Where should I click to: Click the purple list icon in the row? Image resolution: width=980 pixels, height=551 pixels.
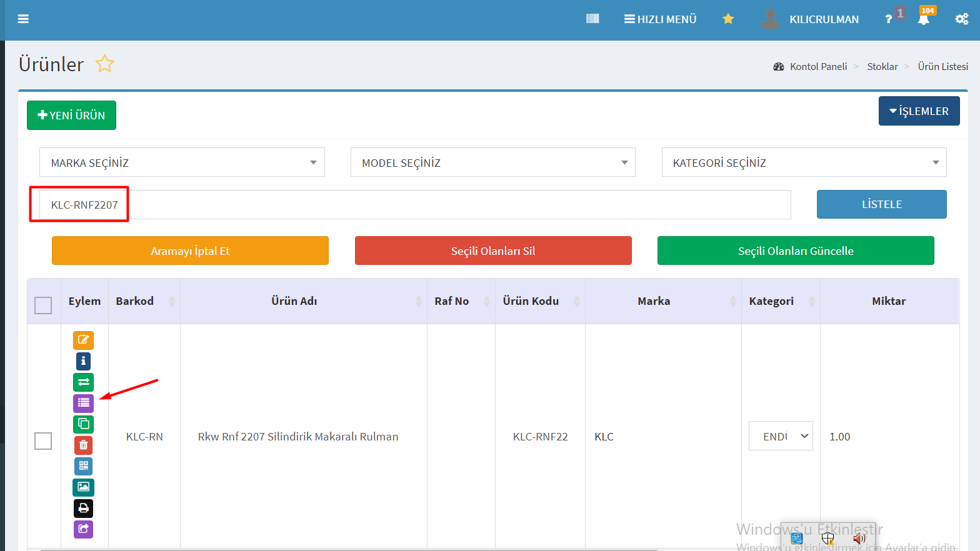tap(83, 403)
